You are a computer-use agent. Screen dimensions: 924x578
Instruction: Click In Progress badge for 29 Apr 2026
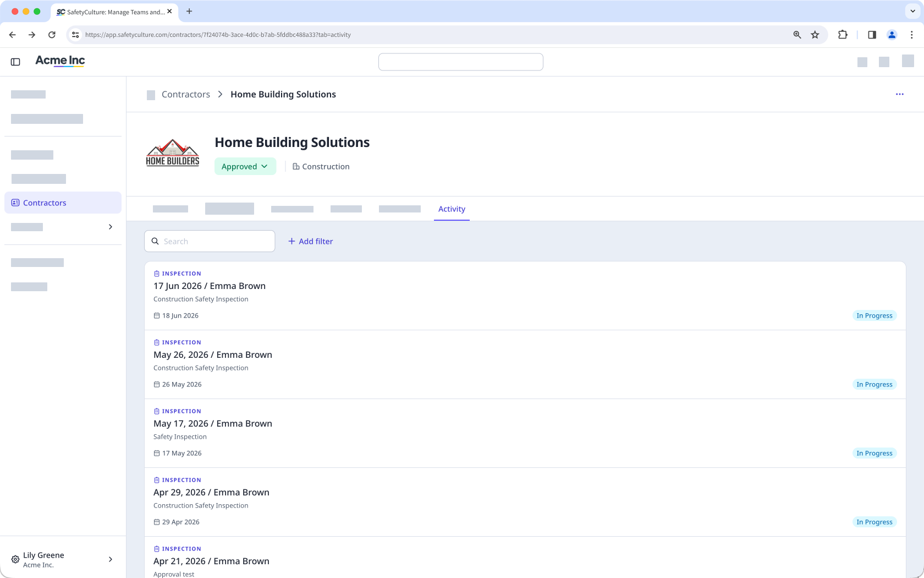(875, 522)
